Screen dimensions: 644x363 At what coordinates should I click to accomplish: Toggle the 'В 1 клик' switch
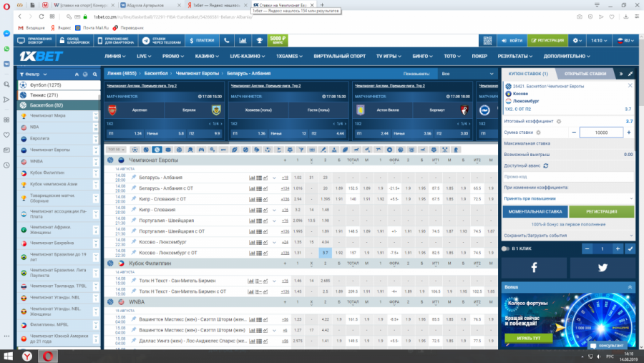coord(507,248)
